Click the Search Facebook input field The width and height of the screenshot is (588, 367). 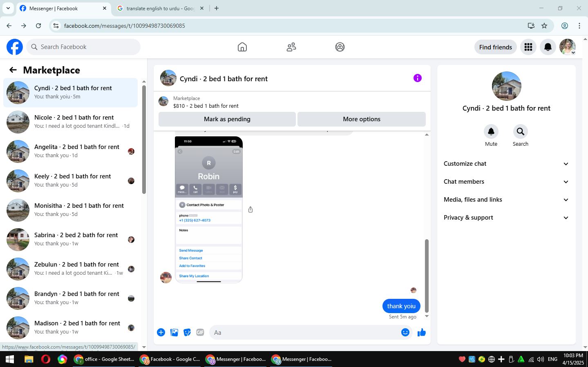tap(83, 47)
